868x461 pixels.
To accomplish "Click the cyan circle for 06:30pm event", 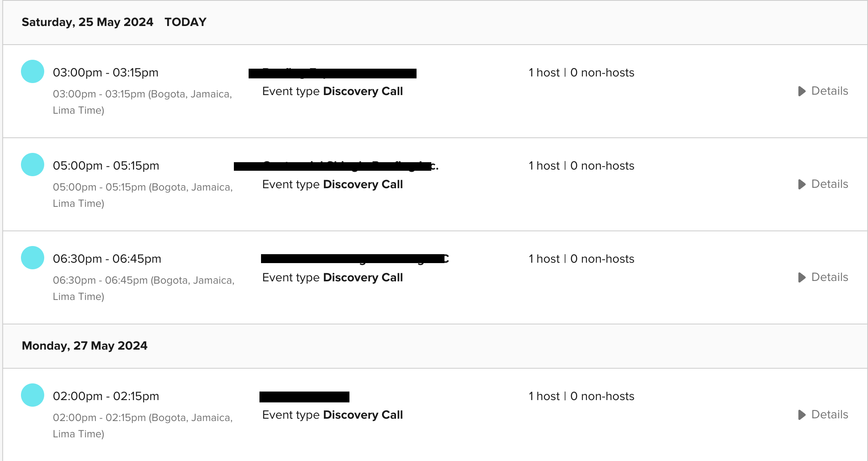I will click(x=33, y=258).
